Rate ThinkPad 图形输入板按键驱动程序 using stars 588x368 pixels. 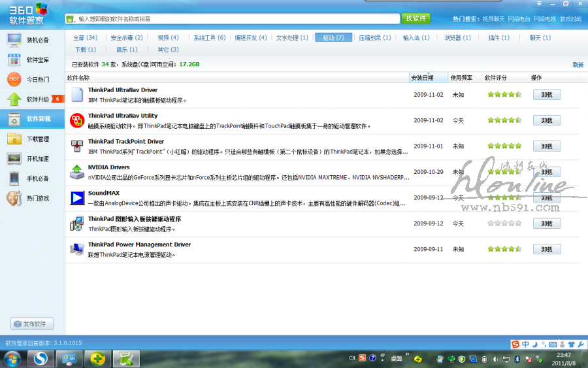pyautogui.click(x=504, y=224)
